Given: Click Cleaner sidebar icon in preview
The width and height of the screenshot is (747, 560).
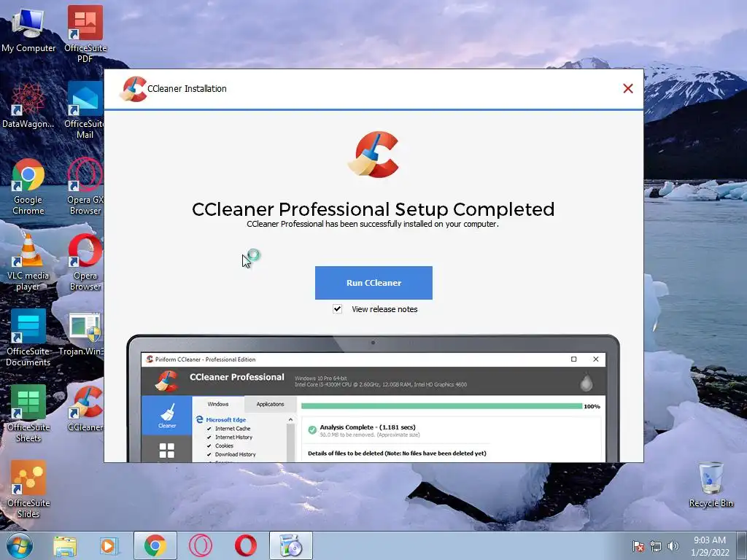Looking at the screenshot, I should tap(167, 415).
